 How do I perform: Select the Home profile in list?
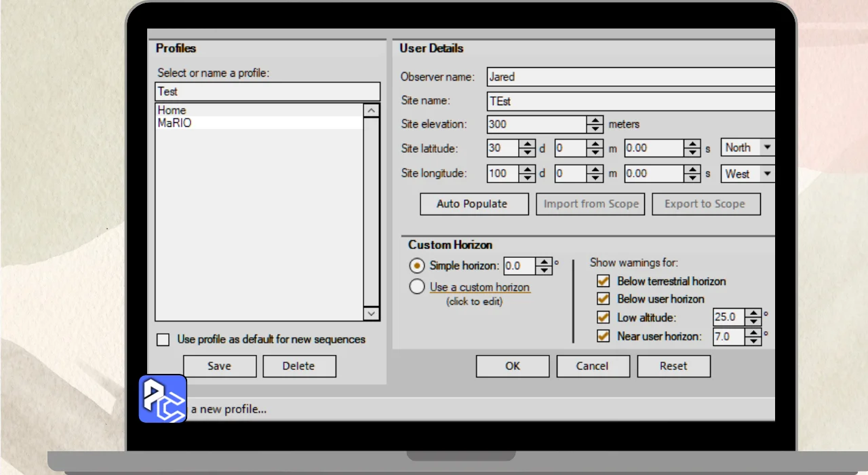[172, 110]
